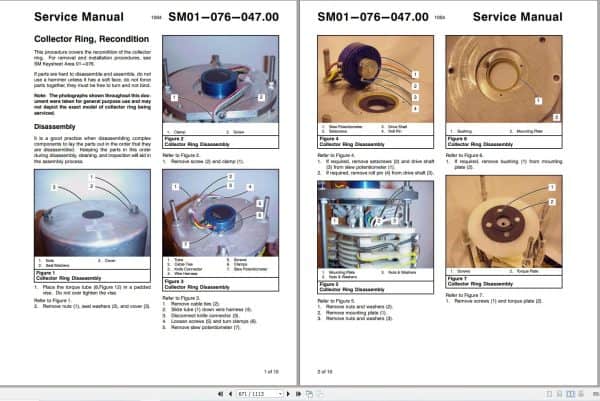Click the 'Figure 6 Collector Ring Disassembly' caption
Screen dimensions: 600x401
pyautogui.click(x=480, y=142)
